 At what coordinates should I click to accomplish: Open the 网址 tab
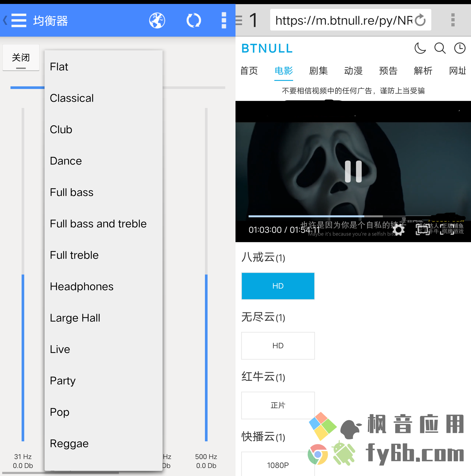(x=457, y=71)
